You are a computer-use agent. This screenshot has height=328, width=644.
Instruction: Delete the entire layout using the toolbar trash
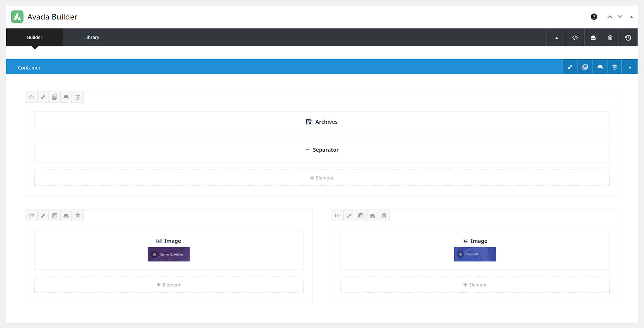coord(610,38)
